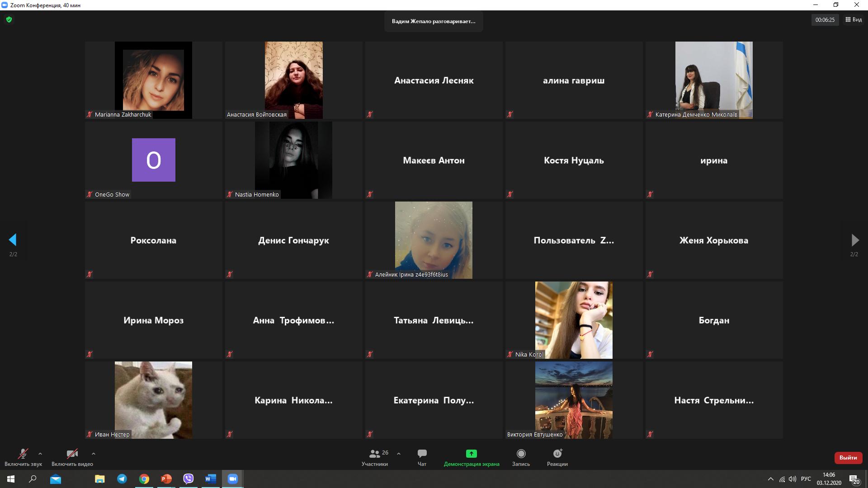
Task: Open the Реакции reactions menu
Action: click(x=557, y=454)
